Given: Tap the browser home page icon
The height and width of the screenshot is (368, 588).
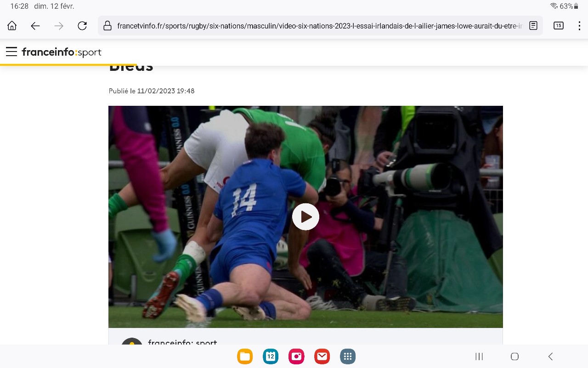Looking at the screenshot, I should pos(12,26).
